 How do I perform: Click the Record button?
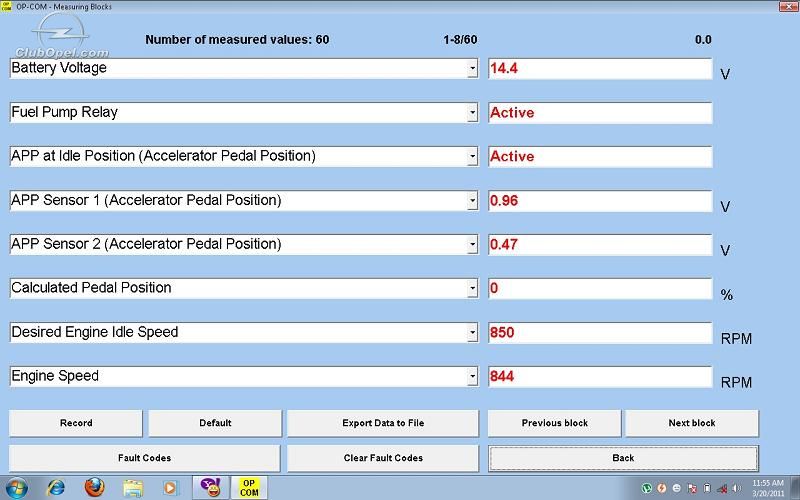coord(76,423)
